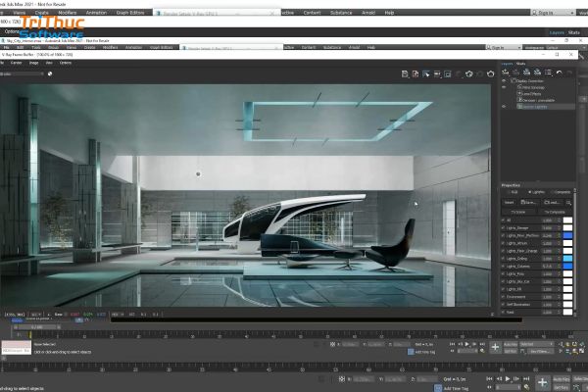The width and height of the screenshot is (588, 392).
Task: Toggle visibility eye of Display Correction layer
Action: point(504,81)
